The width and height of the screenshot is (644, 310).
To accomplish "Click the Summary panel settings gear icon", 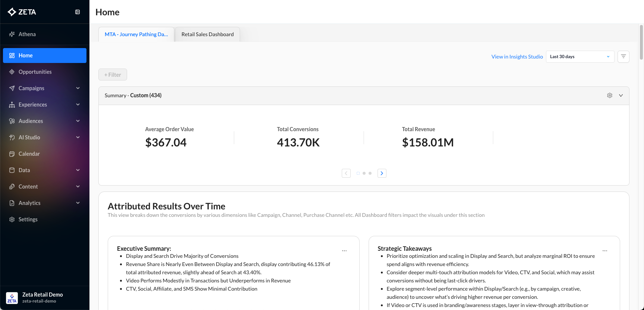I will click(610, 95).
